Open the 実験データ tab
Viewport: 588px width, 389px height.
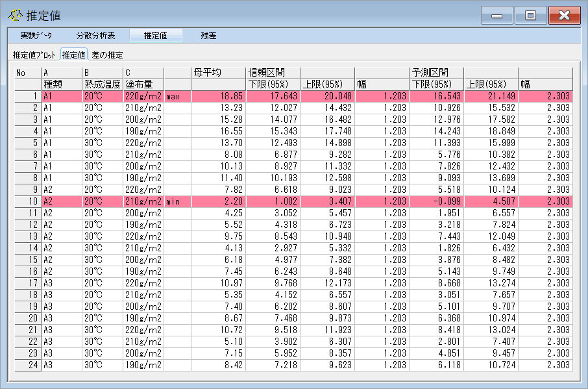point(36,36)
